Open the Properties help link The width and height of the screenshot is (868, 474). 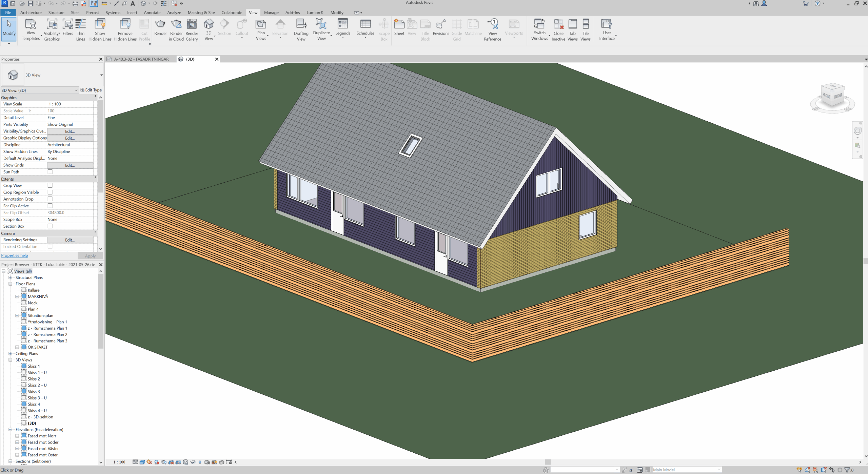(15, 255)
